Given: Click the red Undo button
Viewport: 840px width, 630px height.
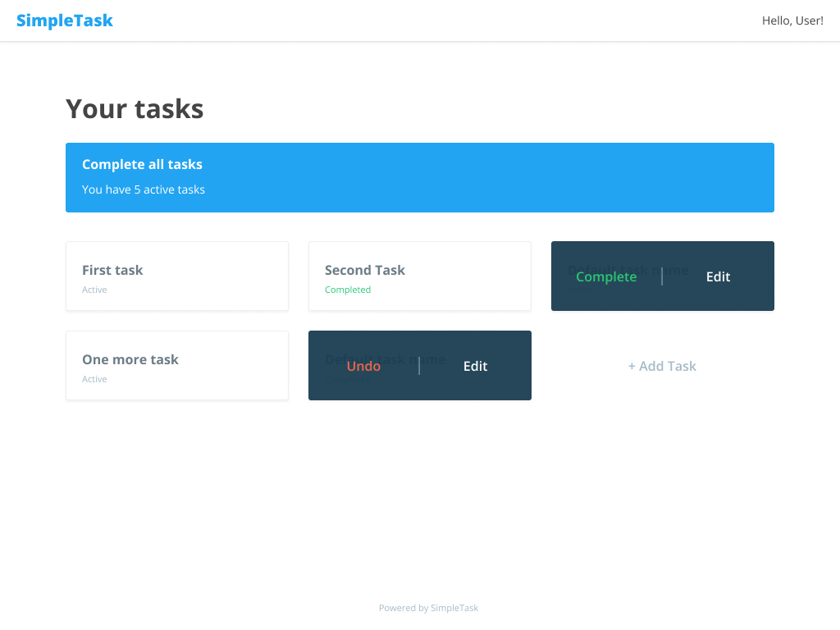Looking at the screenshot, I should click(363, 366).
